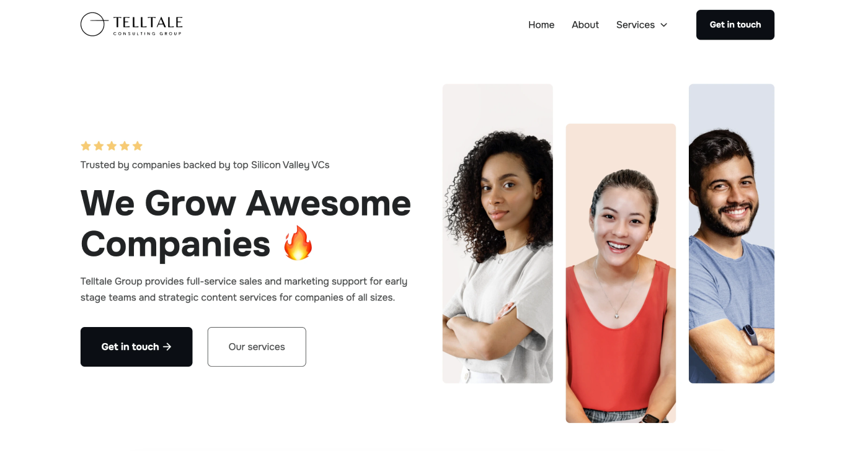Click the Our services outlined button
The width and height of the screenshot is (868, 454).
click(257, 347)
